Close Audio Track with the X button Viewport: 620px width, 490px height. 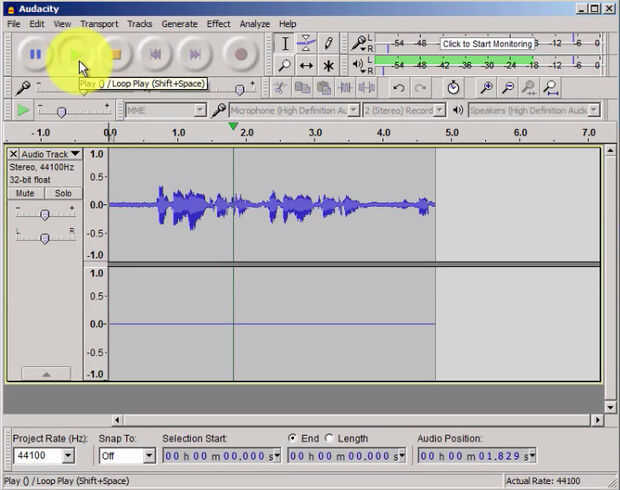click(13, 154)
